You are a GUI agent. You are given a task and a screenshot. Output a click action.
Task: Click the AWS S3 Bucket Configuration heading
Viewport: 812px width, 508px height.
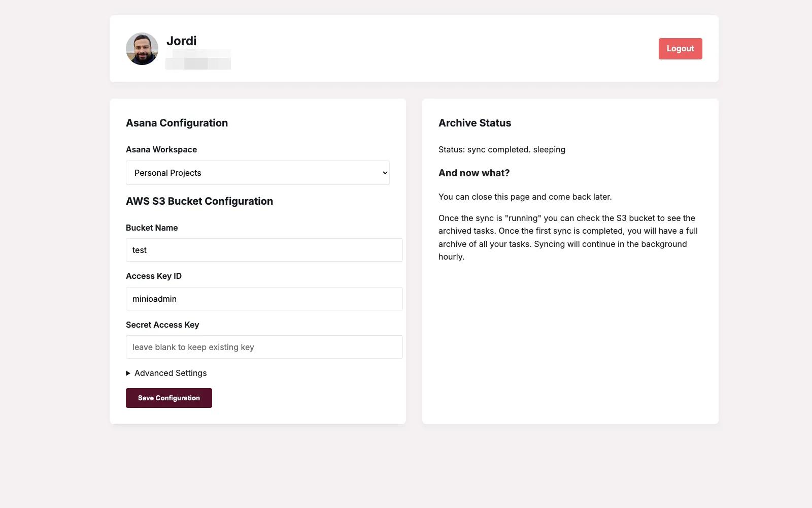tap(199, 201)
